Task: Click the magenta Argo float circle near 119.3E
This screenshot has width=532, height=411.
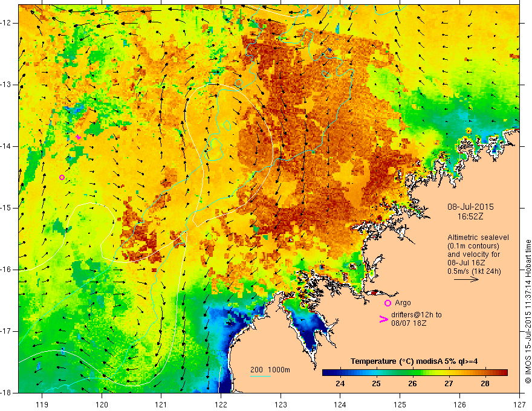Action: pyautogui.click(x=62, y=177)
